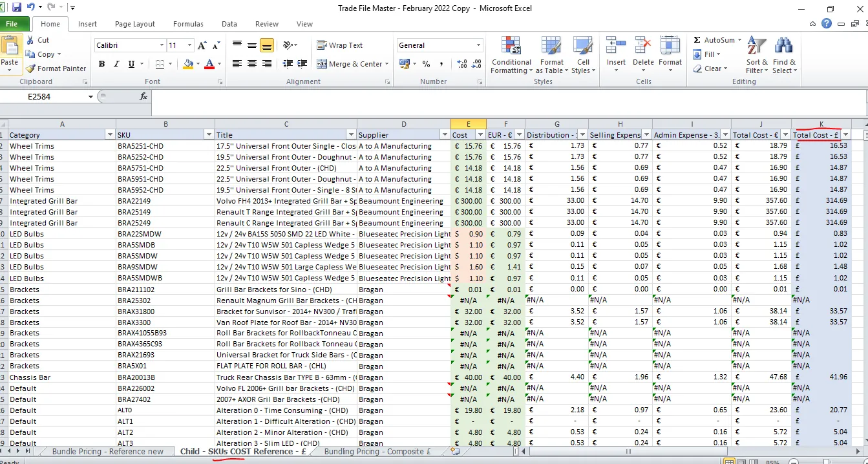Align text right
Image resolution: width=868 pixels, height=464 pixels.
[x=267, y=64]
